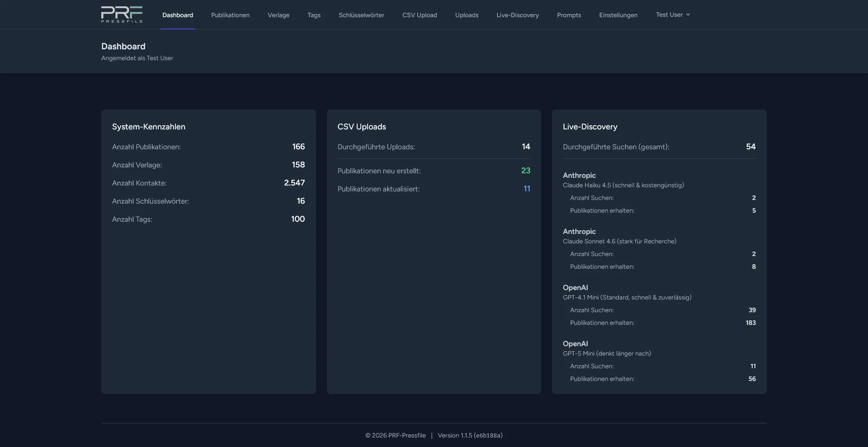Select the uploads count 14
Screen dimensions: 868x447
526,147
